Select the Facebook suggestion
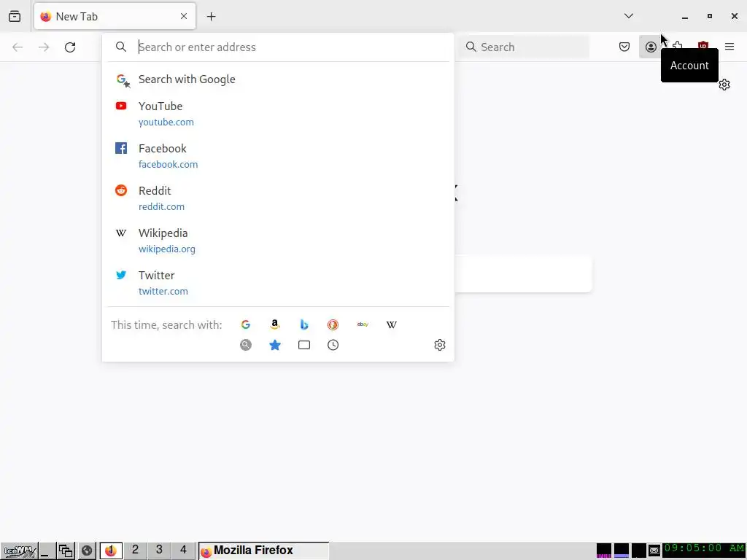This screenshot has width=747, height=560. pyautogui.click(x=278, y=156)
